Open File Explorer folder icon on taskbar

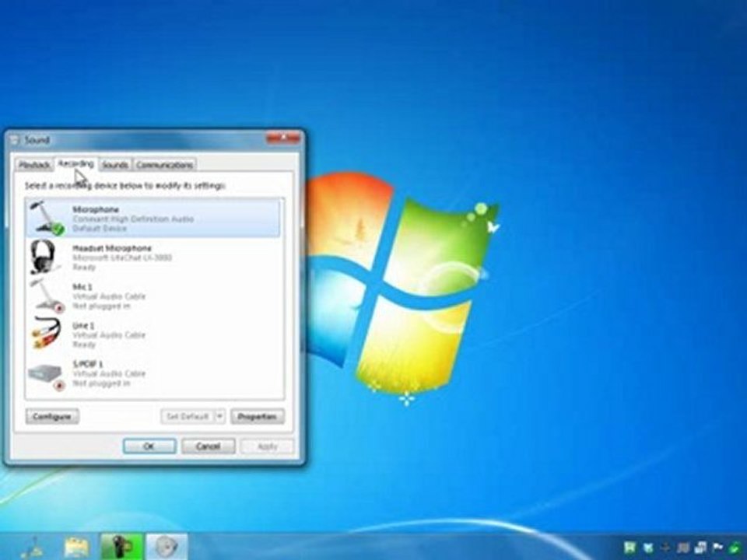(76, 547)
